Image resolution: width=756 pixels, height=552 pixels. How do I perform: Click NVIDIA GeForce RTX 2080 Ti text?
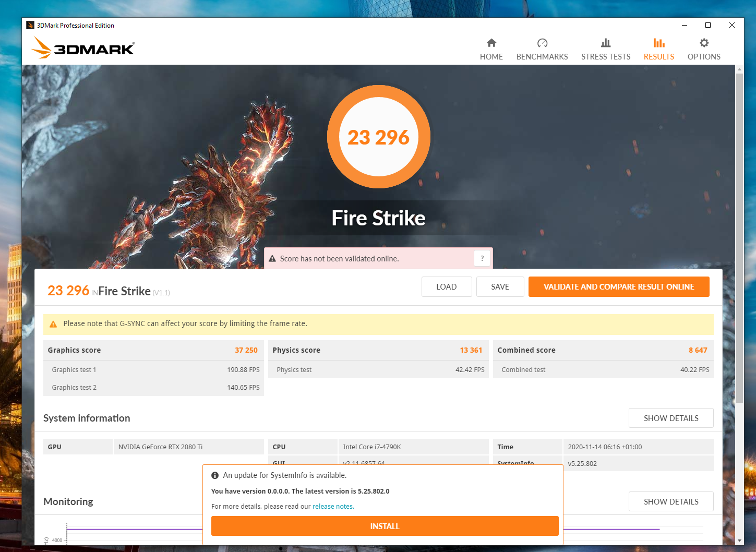(160, 447)
